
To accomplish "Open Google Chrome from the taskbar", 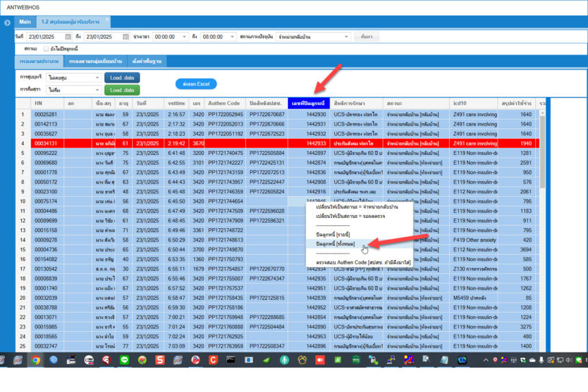I will click(36, 360).
